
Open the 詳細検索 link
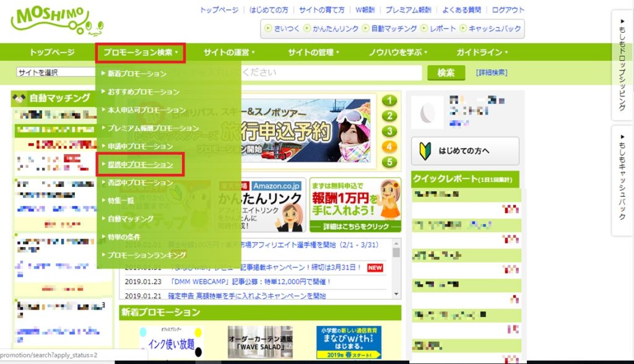pos(492,73)
